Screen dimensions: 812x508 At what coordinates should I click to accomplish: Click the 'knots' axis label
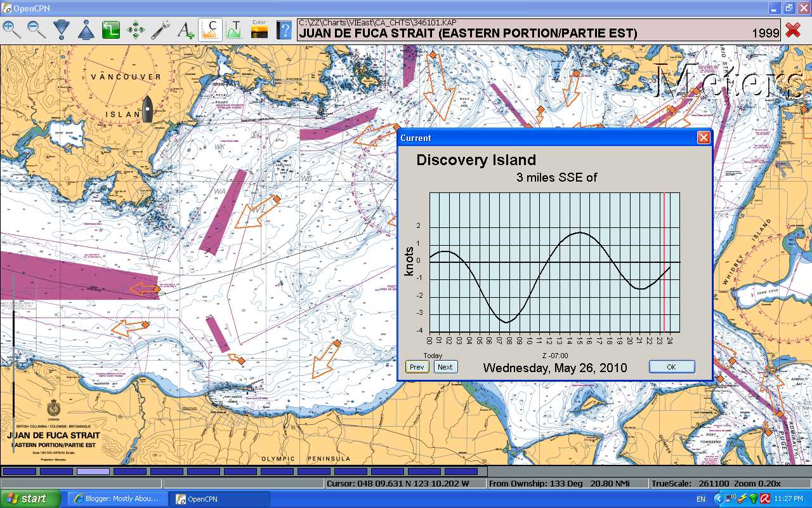pyautogui.click(x=410, y=262)
